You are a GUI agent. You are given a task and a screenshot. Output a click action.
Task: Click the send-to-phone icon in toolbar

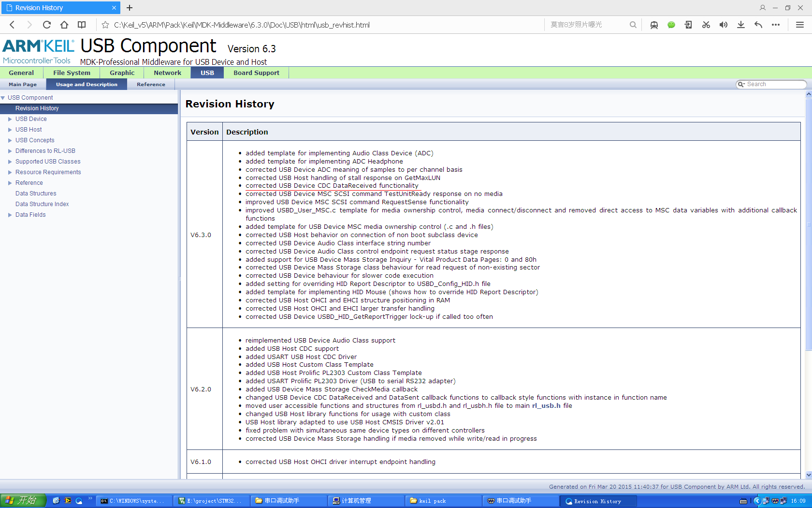click(x=689, y=25)
